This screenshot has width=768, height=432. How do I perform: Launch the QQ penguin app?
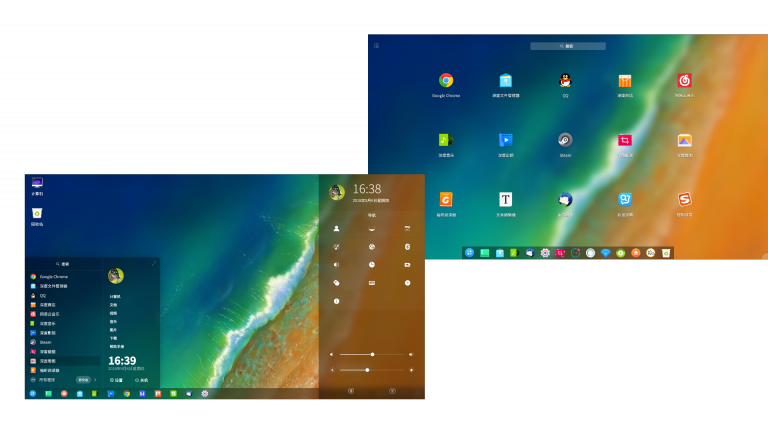pyautogui.click(x=565, y=81)
